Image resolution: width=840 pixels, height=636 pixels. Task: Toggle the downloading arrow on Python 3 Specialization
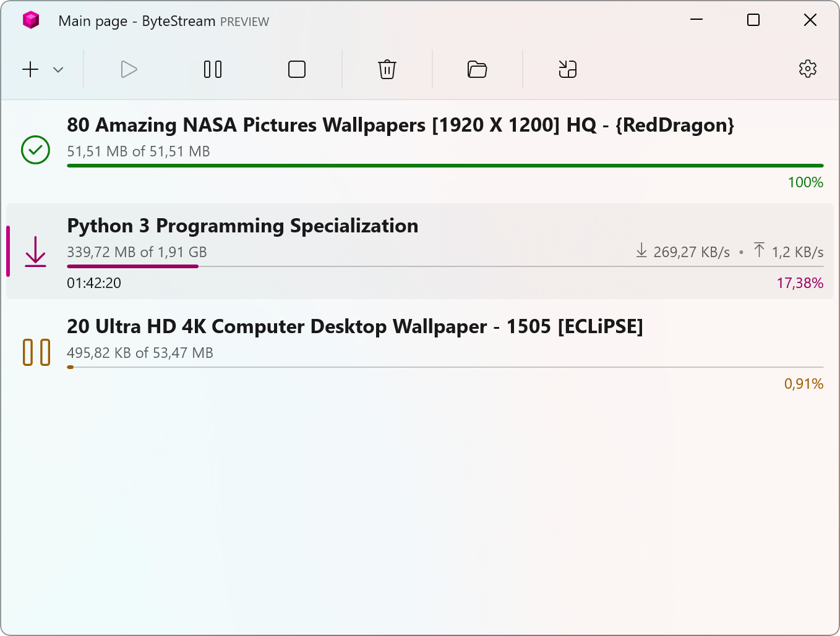point(35,252)
